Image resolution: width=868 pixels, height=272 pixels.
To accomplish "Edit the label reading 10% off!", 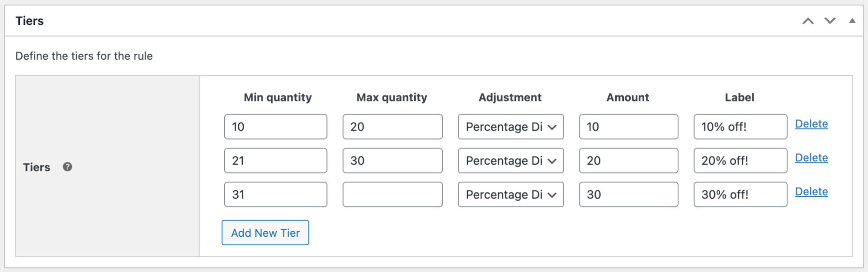I will click(x=740, y=127).
